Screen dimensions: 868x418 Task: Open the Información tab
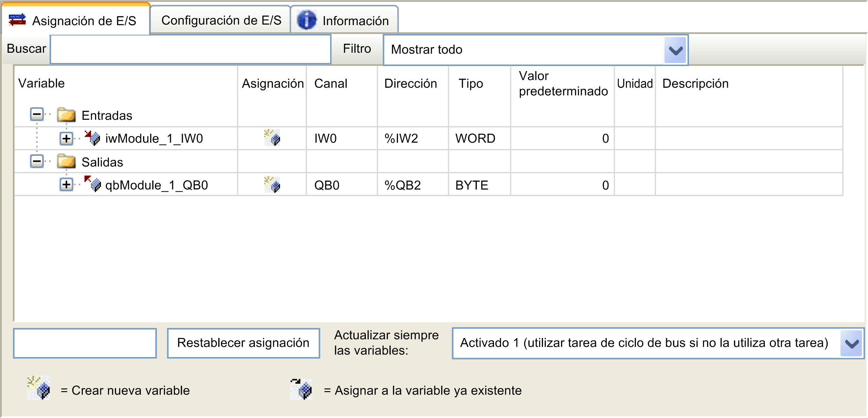pyautogui.click(x=355, y=21)
